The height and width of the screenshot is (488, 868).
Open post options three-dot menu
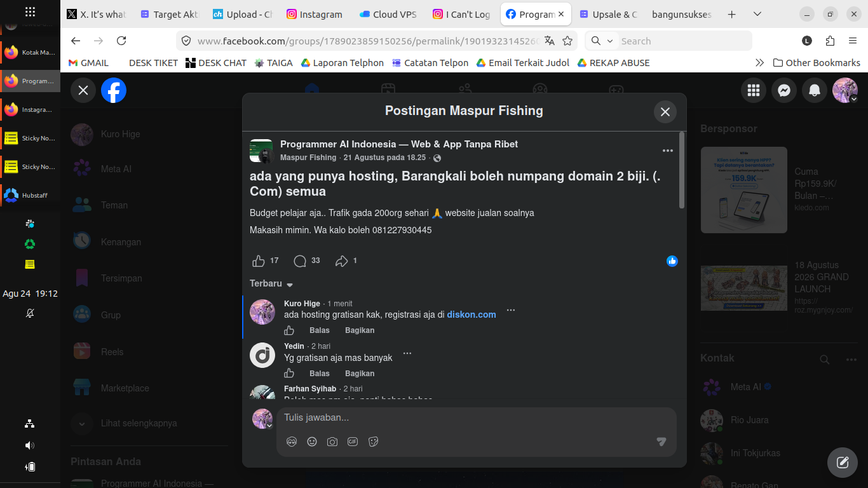point(667,151)
